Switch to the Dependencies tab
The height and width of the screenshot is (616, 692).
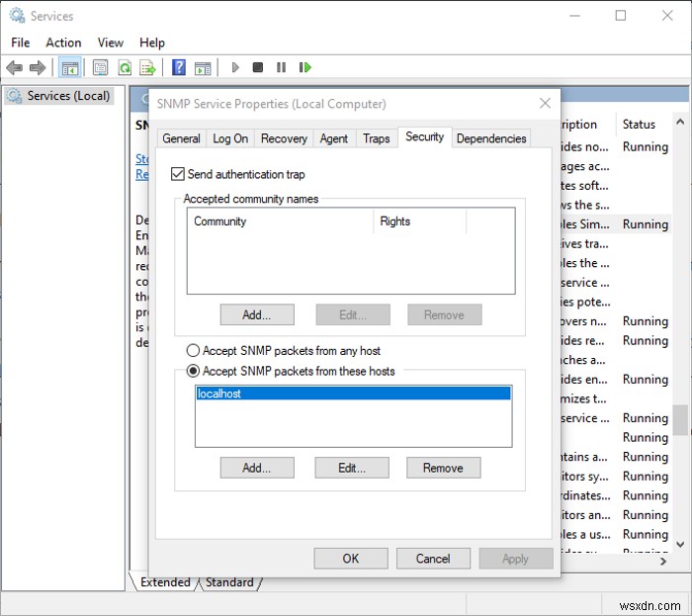pyautogui.click(x=491, y=138)
